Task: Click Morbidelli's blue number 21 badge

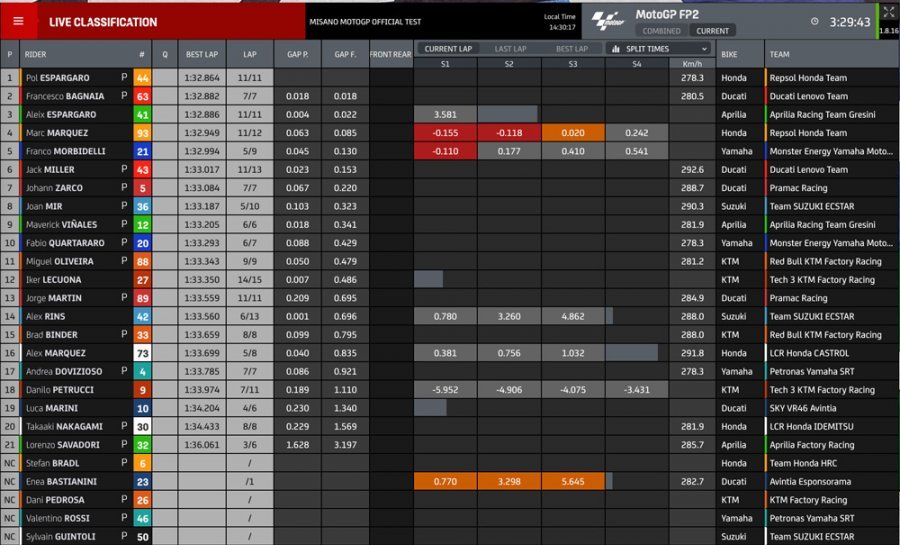Action: point(142,151)
